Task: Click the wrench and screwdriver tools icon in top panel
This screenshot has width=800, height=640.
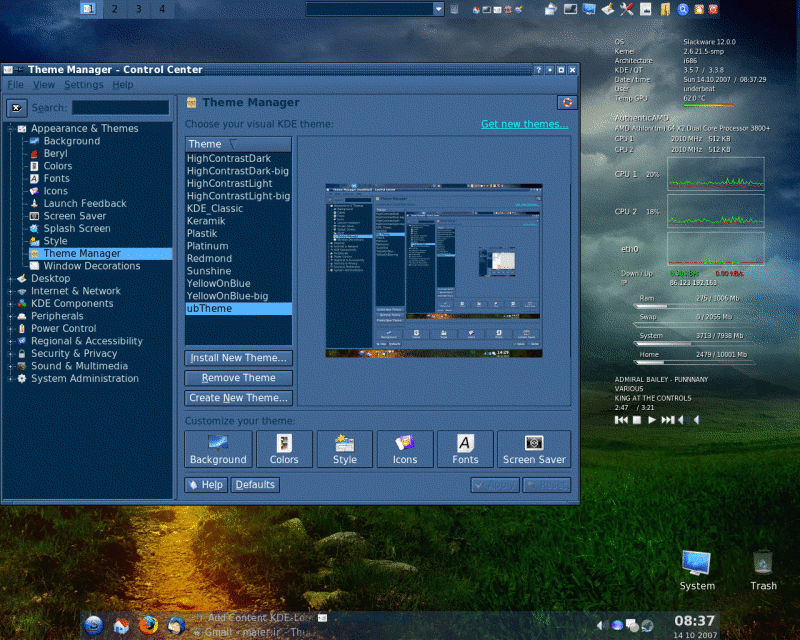Action: 627,9
